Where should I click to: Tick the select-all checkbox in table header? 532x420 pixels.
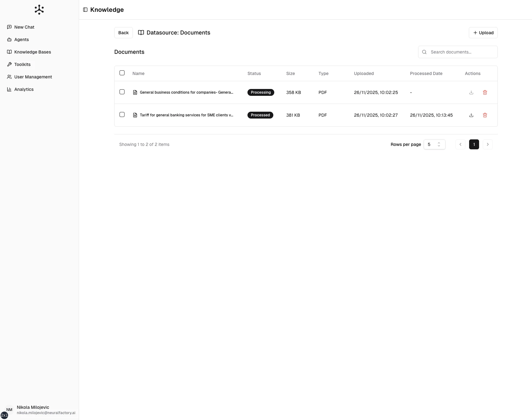[x=122, y=73]
